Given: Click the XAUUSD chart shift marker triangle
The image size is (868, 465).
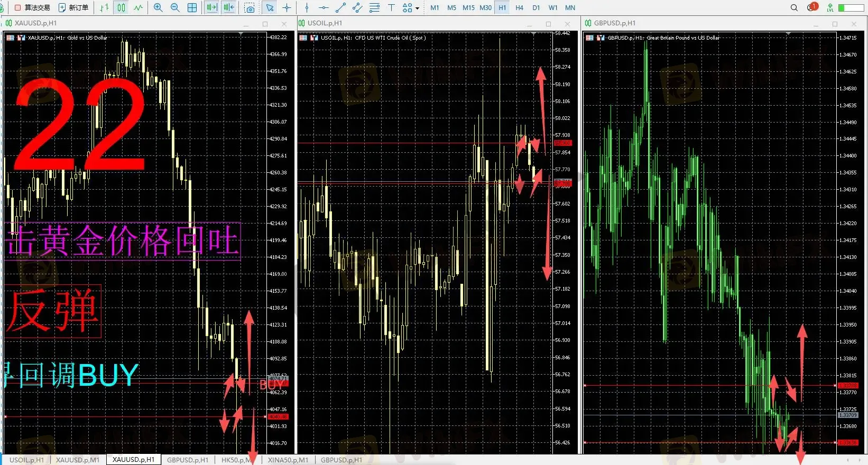Looking at the screenshot, I should pos(241,34).
